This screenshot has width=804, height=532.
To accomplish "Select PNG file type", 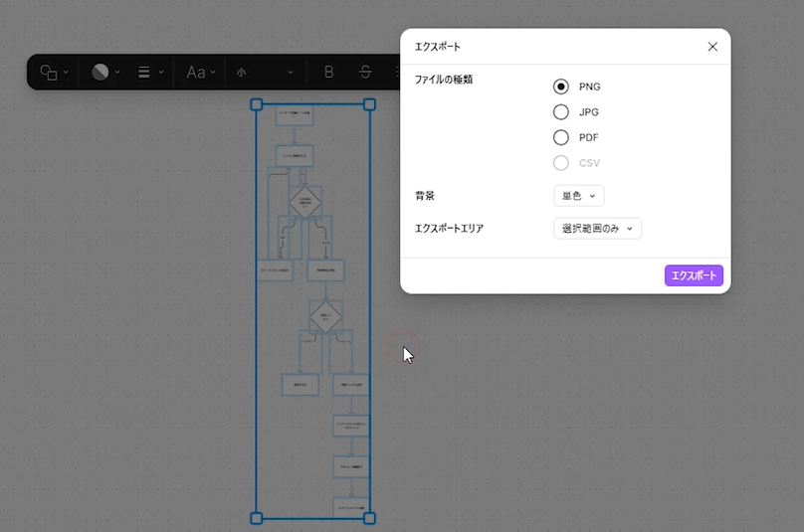I will [x=561, y=87].
